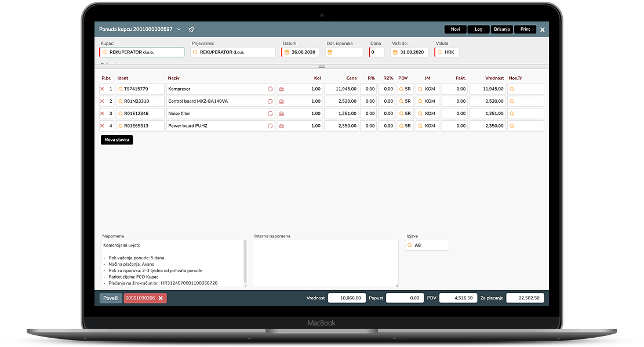Delete row 3 Noise filter with red X
The image size is (644, 347).
pyautogui.click(x=102, y=114)
